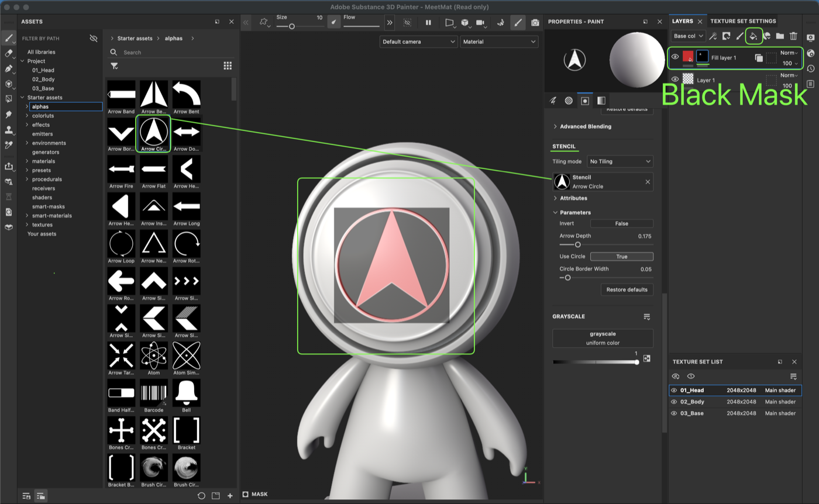Add a mask using the Layers toolbar icon
The width and height of the screenshot is (819, 504).
tap(726, 36)
